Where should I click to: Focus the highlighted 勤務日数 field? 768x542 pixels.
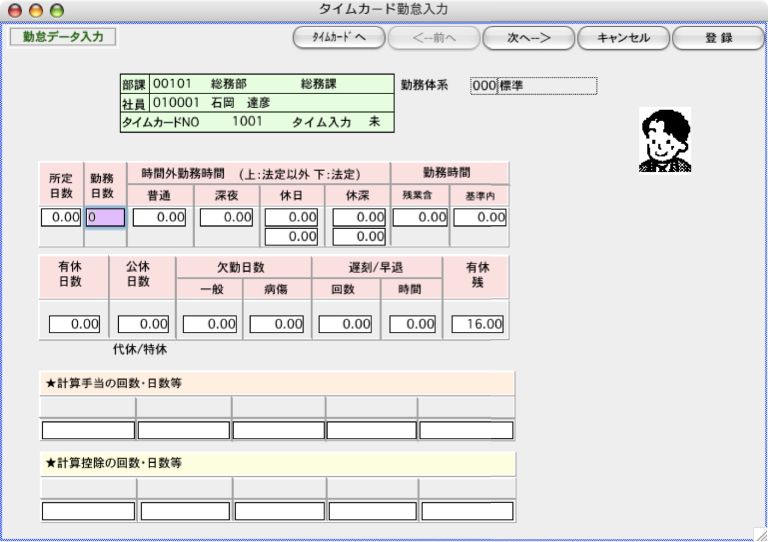tap(105, 217)
